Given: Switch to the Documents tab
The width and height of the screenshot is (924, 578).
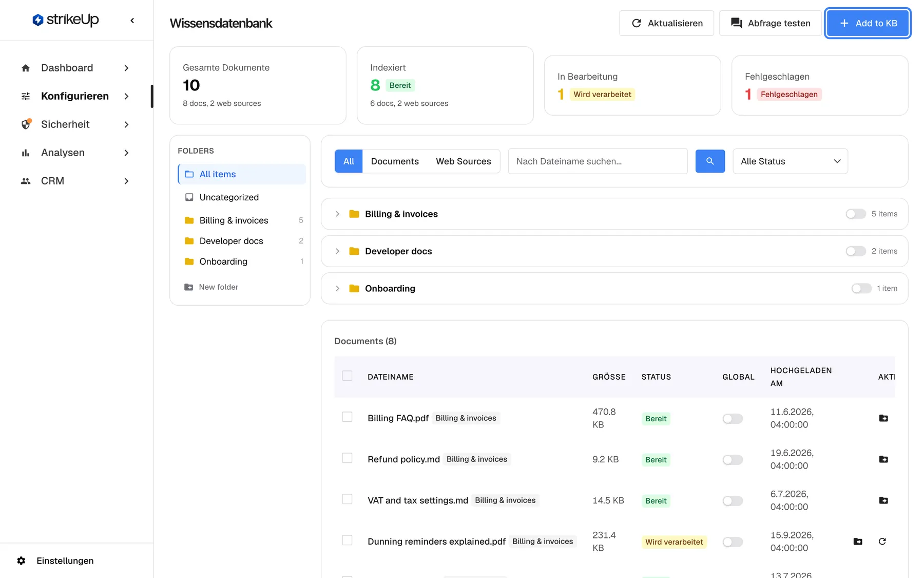Looking at the screenshot, I should (395, 161).
